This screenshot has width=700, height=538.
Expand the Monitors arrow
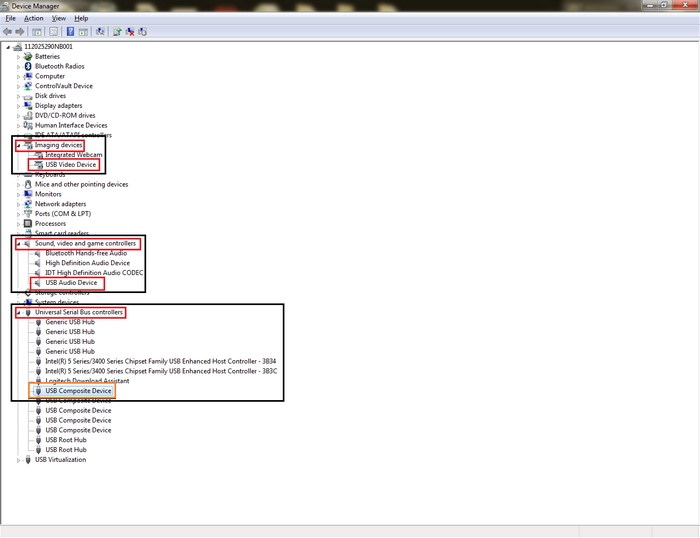pos(19,194)
